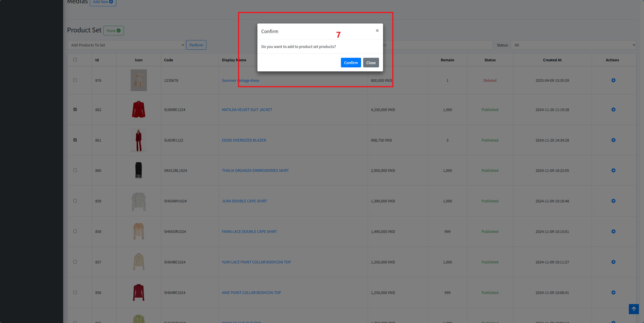Expand the Status filter dropdown
The image size is (644, 323).
coord(573,45)
